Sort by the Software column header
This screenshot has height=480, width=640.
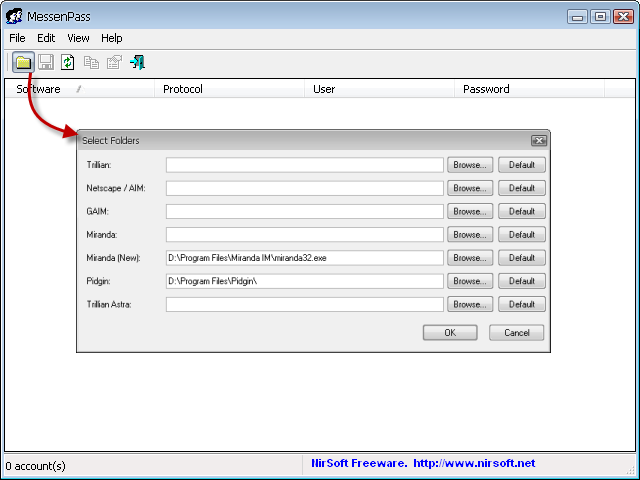coord(80,89)
